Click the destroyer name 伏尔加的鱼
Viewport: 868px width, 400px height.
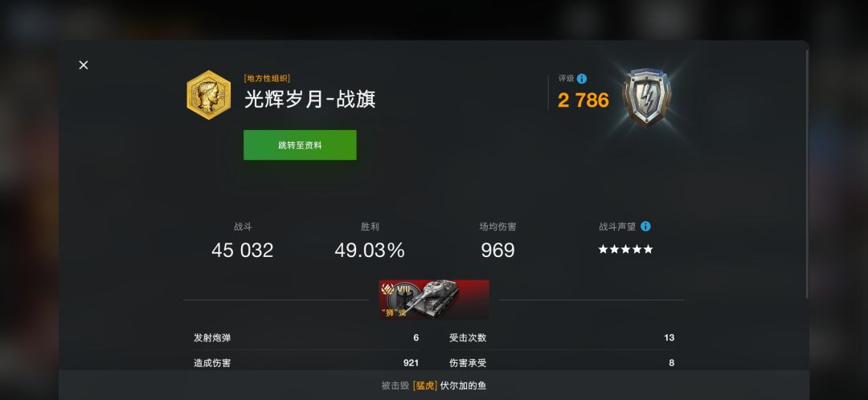click(464, 386)
